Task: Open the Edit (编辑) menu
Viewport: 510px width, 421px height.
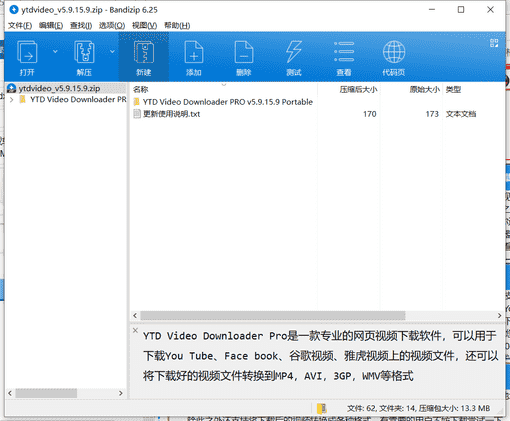Action: [x=51, y=25]
